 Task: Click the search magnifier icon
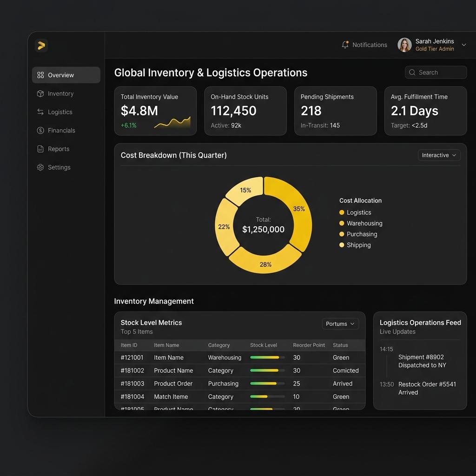[412, 72]
